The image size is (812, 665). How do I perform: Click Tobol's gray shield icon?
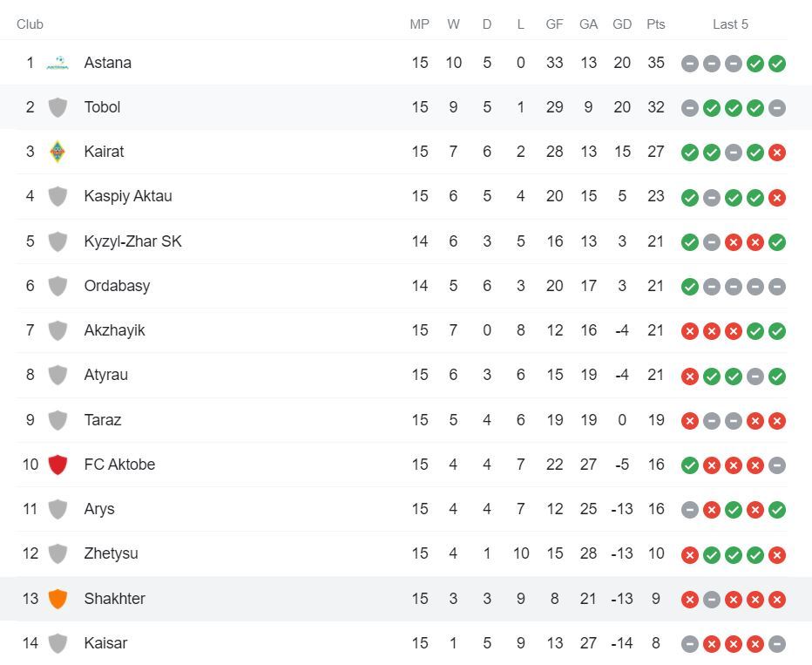[x=58, y=108]
